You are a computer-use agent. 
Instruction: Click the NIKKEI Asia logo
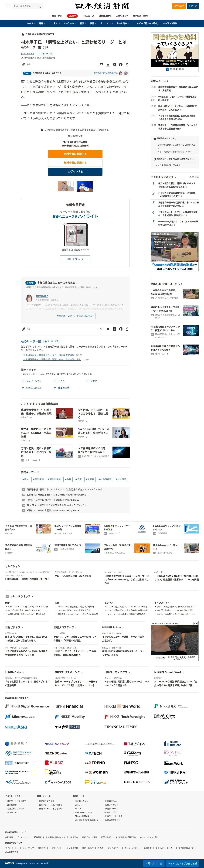(x=16, y=727)
